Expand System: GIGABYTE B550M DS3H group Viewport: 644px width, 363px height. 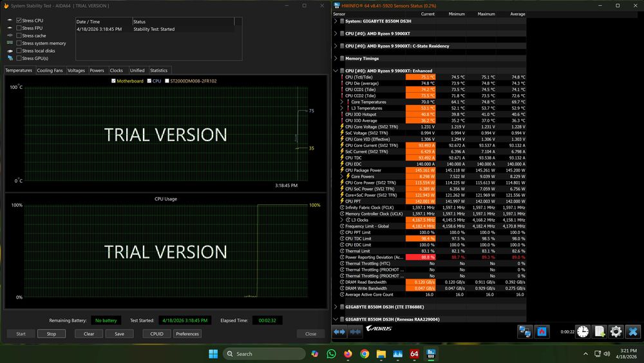(x=336, y=21)
